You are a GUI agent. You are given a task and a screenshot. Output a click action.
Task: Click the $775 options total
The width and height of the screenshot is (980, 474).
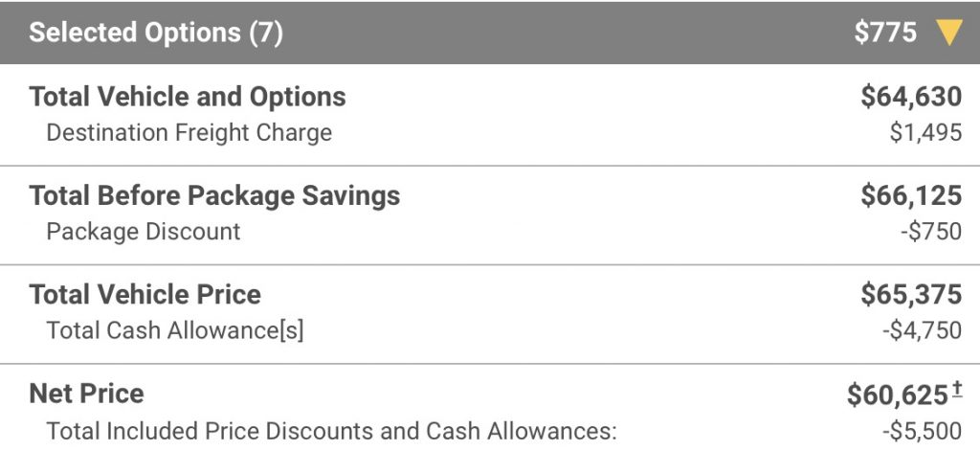(x=885, y=33)
